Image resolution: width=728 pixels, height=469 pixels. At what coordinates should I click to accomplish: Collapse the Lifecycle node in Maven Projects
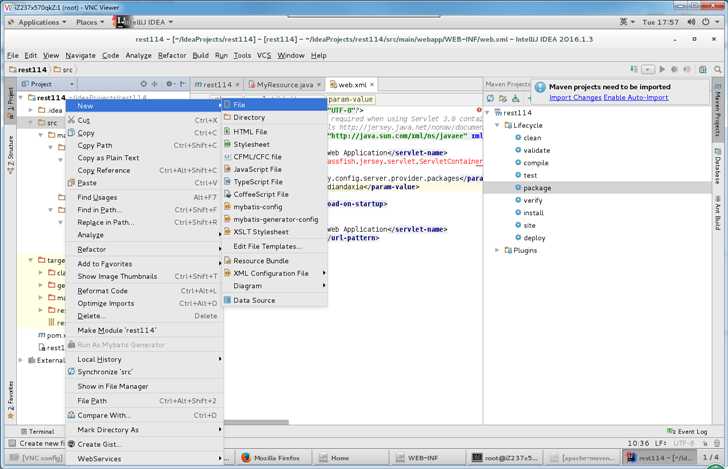click(497, 125)
